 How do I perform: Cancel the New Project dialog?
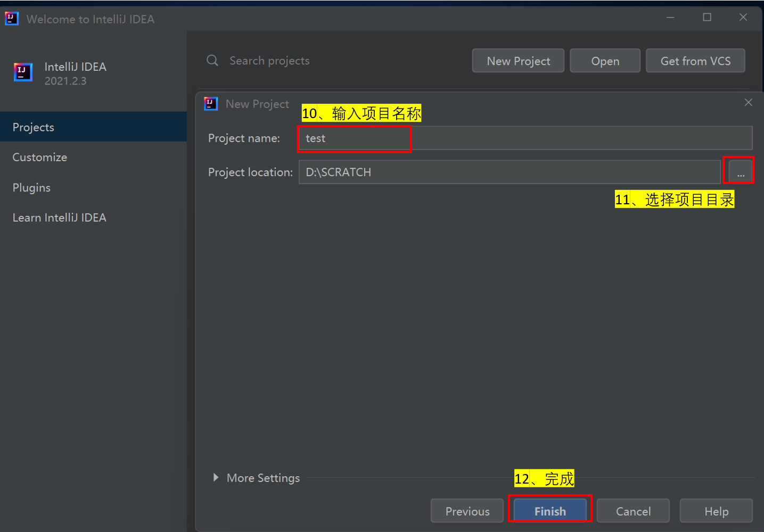click(x=633, y=511)
